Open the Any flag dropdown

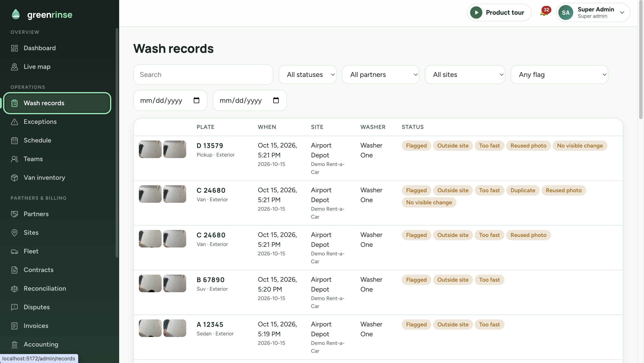click(x=559, y=75)
